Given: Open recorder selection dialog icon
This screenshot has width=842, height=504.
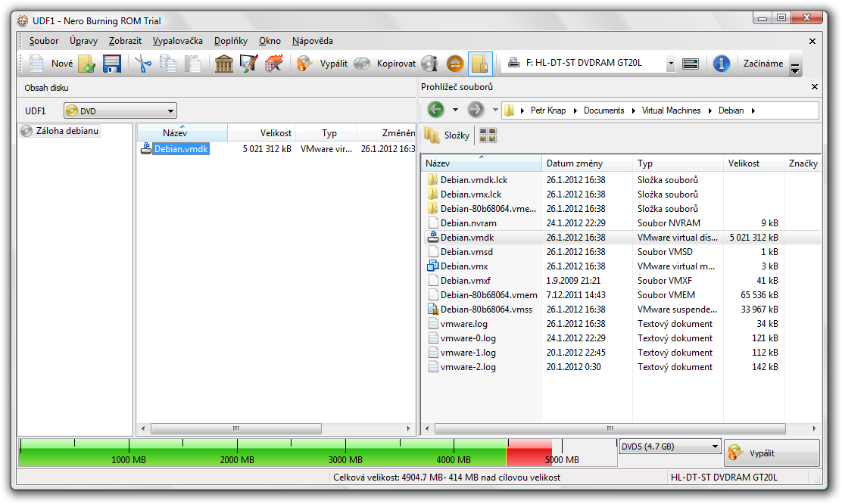Looking at the screenshot, I should click(x=691, y=64).
